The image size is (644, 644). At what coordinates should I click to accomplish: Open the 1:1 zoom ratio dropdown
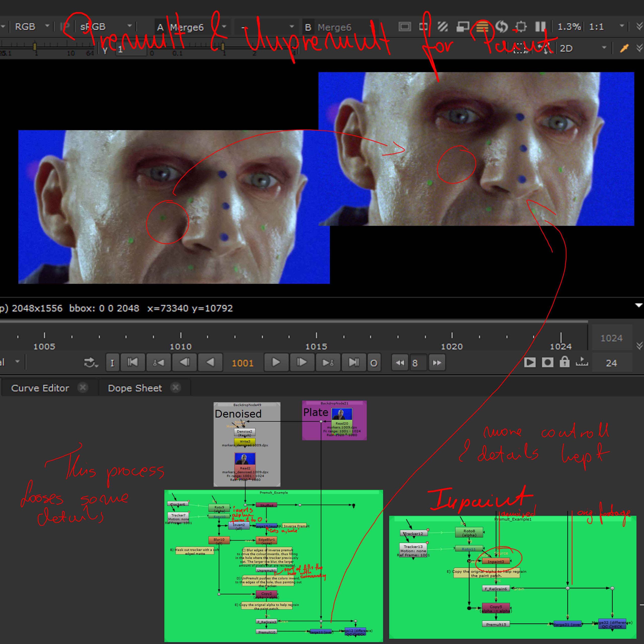pyautogui.click(x=606, y=26)
